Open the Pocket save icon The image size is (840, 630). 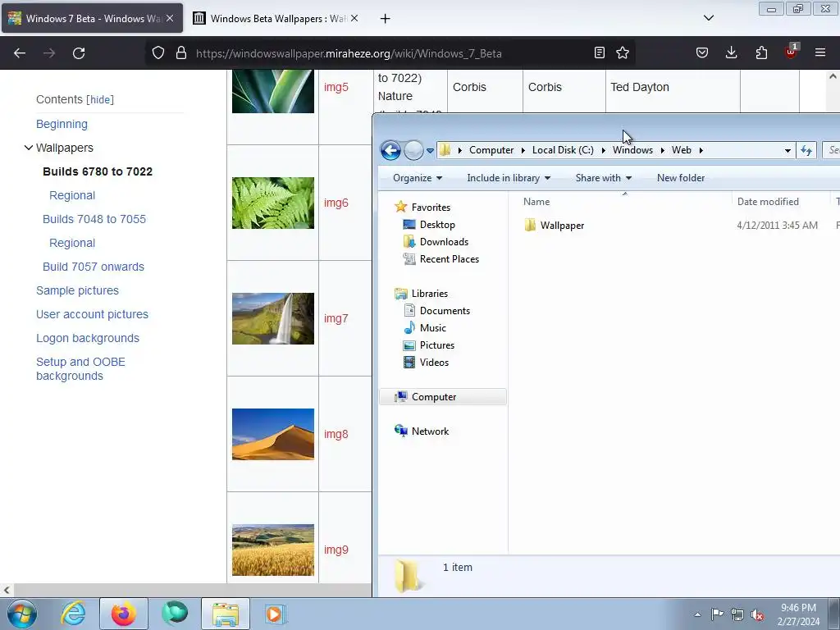[702, 52]
